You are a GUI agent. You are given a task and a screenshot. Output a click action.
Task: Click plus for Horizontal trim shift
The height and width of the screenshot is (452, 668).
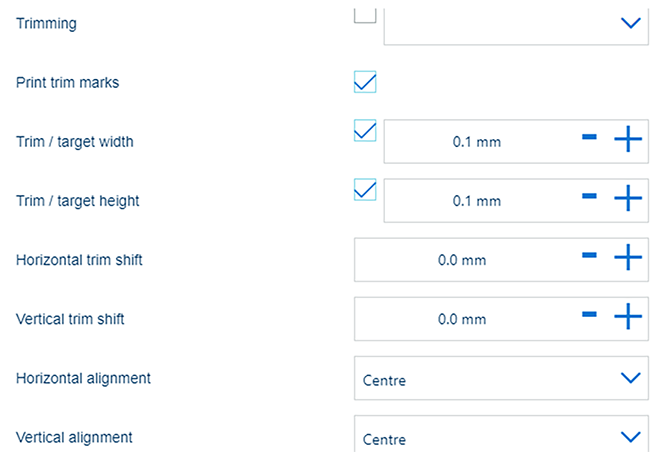click(627, 259)
